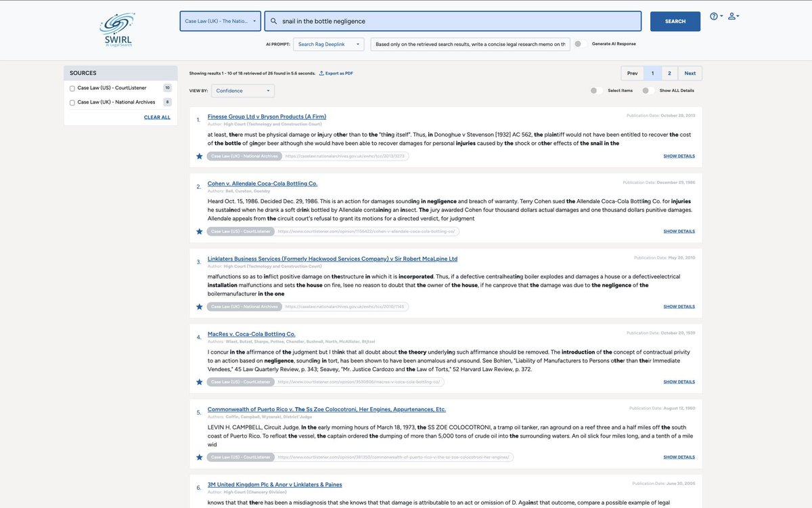Click the Prev page button
The height and width of the screenshot is (508, 812).
[632, 73]
